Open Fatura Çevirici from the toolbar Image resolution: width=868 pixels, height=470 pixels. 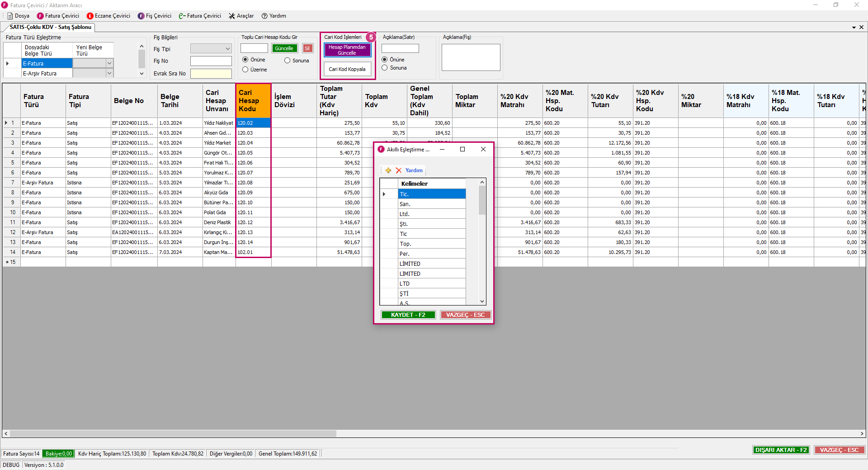[58, 16]
